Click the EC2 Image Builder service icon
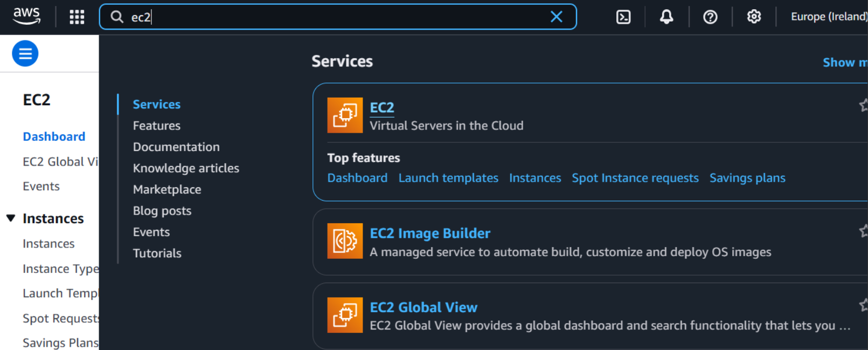 (345, 241)
